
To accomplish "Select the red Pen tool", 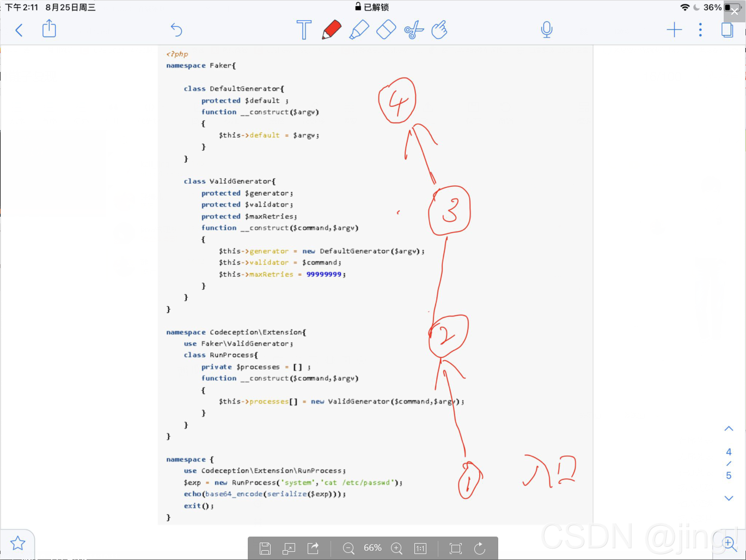I will [332, 29].
